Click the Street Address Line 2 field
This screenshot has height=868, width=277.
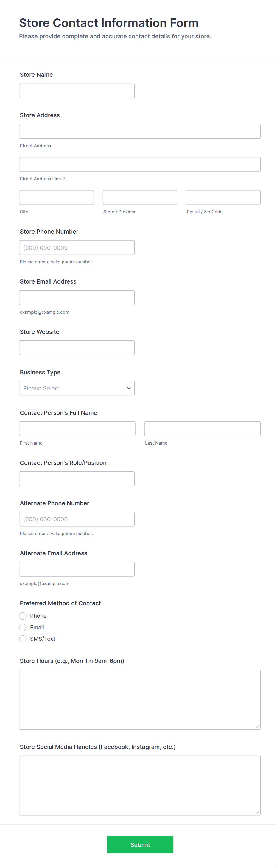click(140, 165)
